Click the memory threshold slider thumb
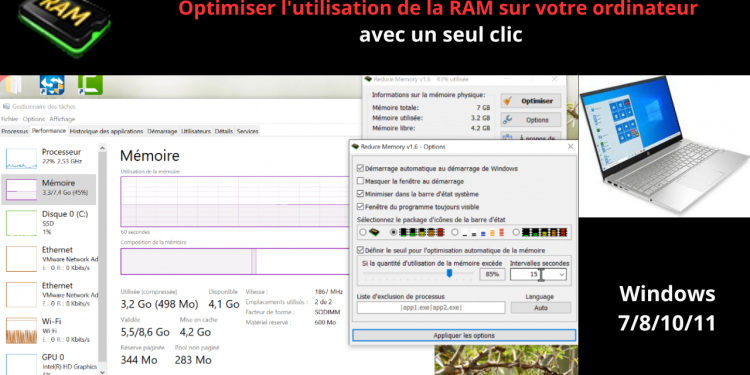This screenshot has height=375, width=750. 449,273
